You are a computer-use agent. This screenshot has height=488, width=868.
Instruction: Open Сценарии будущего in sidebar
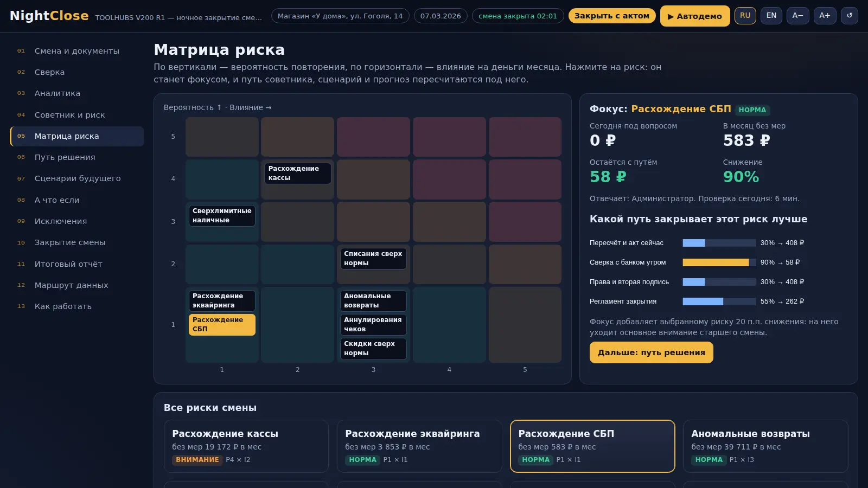click(77, 178)
